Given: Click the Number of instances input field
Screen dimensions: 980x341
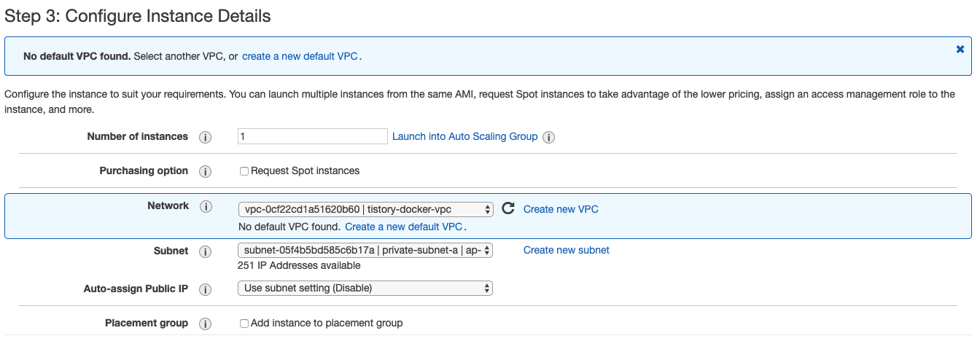Looking at the screenshot, I should 312,136.
